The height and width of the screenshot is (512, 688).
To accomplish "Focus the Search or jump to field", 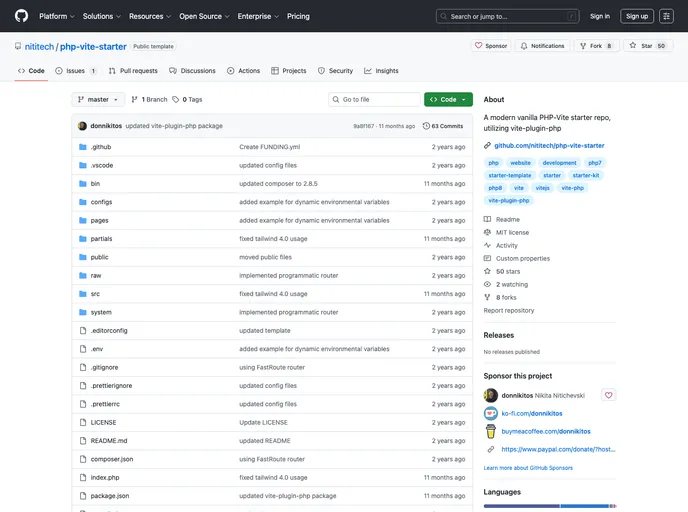I will click(x=507, y=16).
